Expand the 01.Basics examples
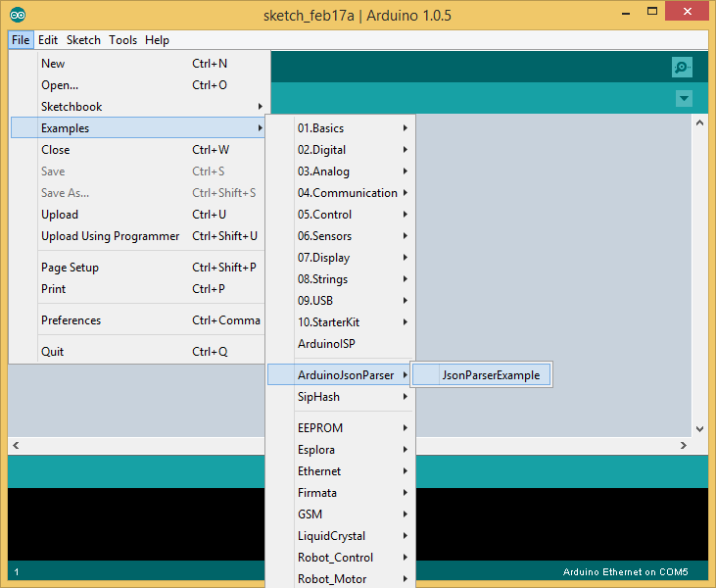 pos(340,128)
